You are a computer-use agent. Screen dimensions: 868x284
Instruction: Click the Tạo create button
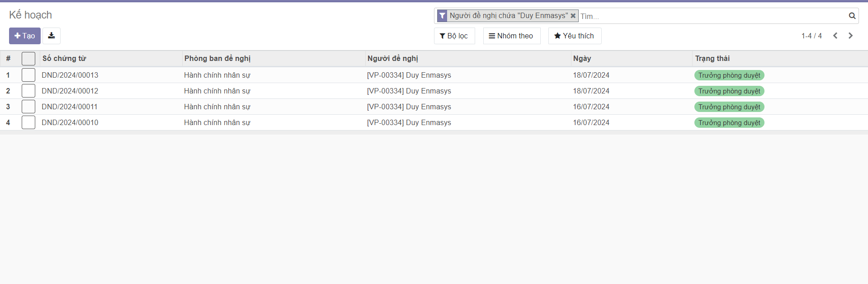tap(25, 36)
